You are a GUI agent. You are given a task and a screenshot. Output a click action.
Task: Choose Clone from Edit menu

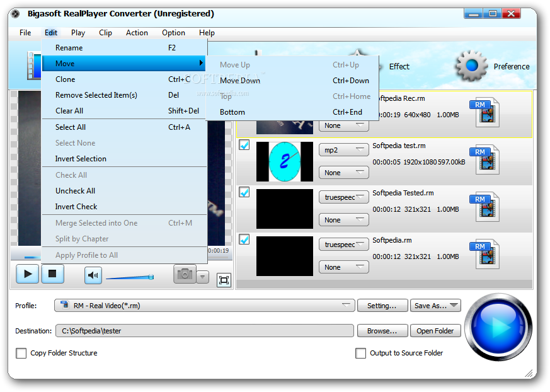[x=125, y=79]
